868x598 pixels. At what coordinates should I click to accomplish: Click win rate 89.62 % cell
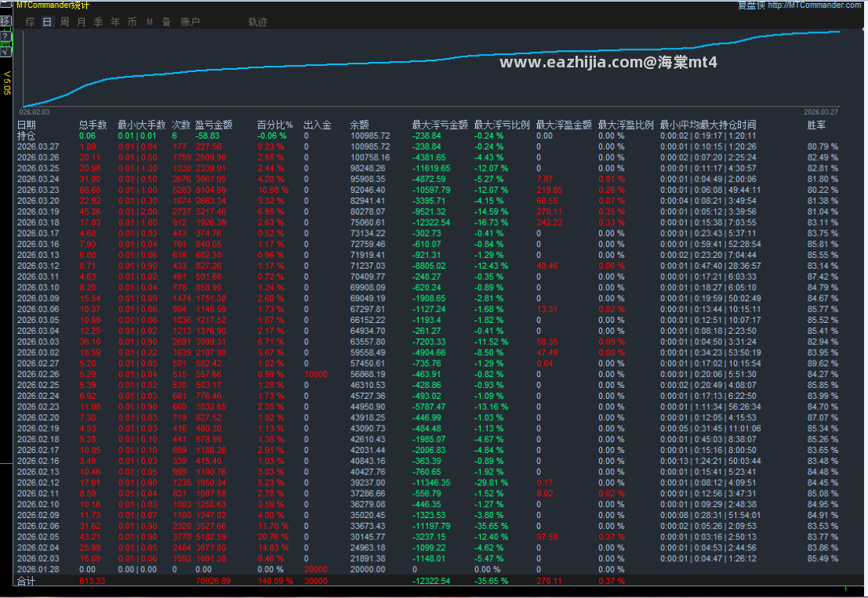823,364
